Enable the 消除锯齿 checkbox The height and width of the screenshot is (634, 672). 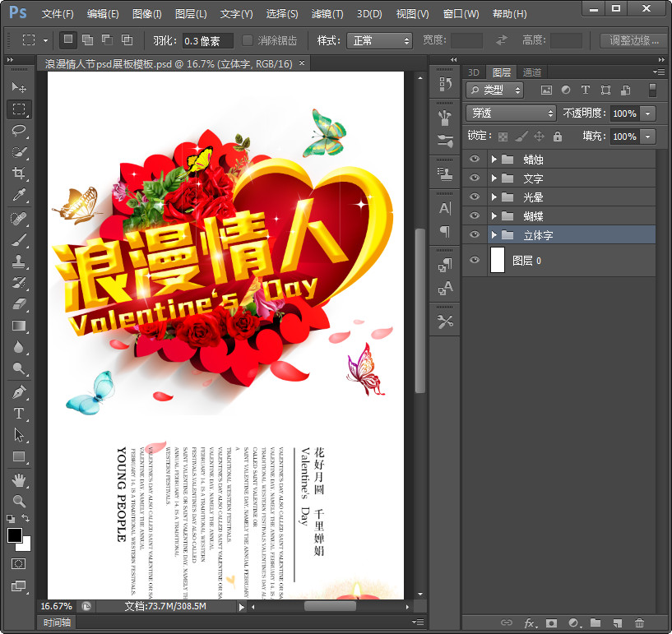click(x=248, y=40)
